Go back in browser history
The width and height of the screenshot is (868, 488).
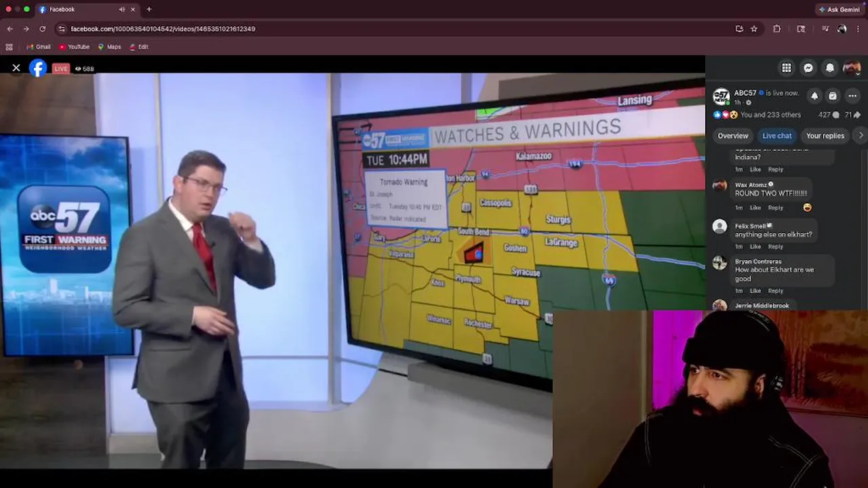pyautogui.click(x=9, y=29)
